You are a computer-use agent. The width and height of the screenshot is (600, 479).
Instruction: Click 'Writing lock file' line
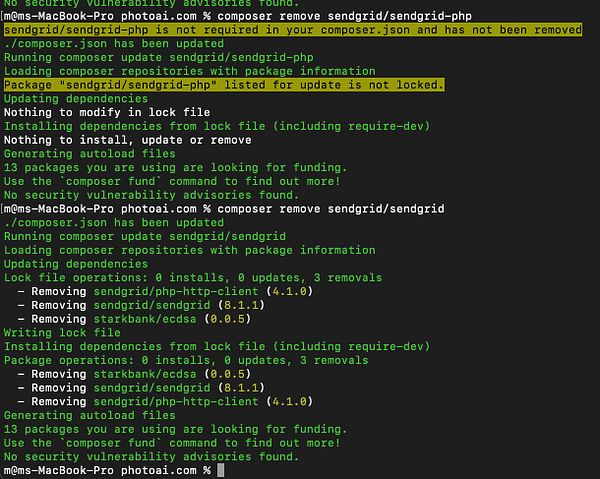click(62, 333)
